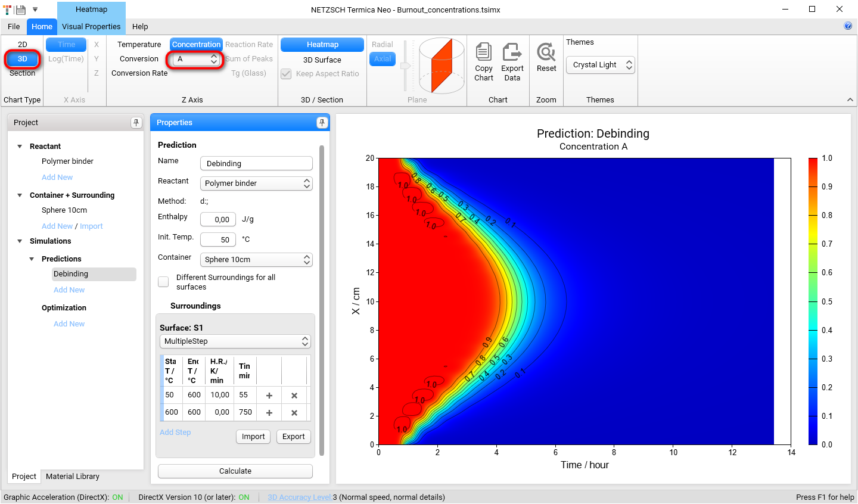This screenshot has width=858, height=504.
Task: Delete the 600 °C step with the X icon
Action: click(295, 412)
